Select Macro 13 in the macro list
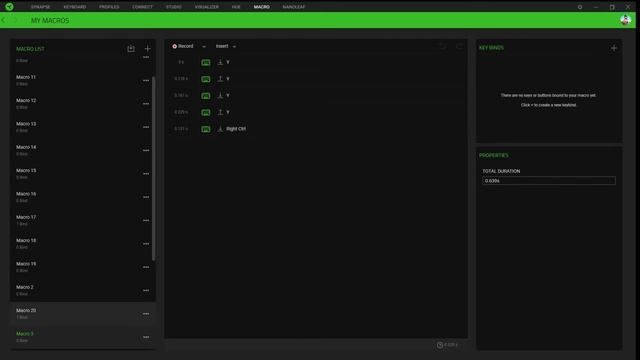The image size is (640, 360). [82, 127]
